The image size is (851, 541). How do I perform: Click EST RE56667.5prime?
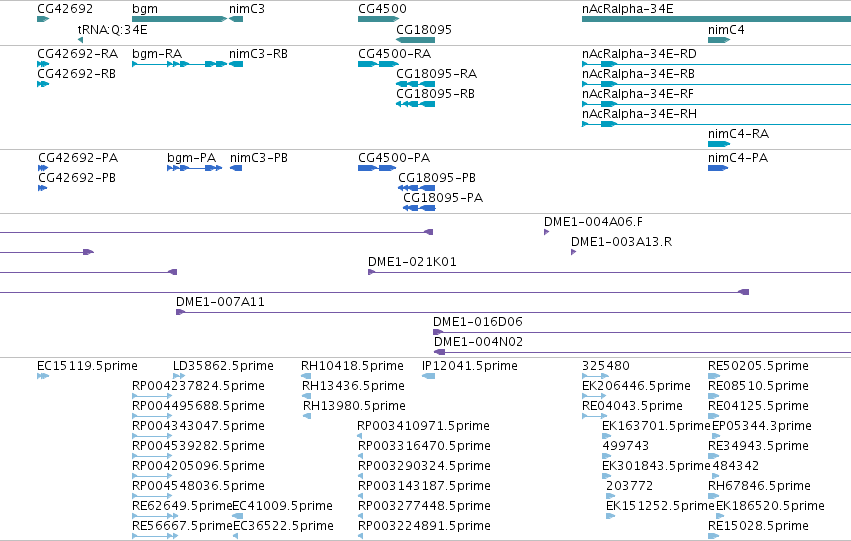[x=155, y=536]
